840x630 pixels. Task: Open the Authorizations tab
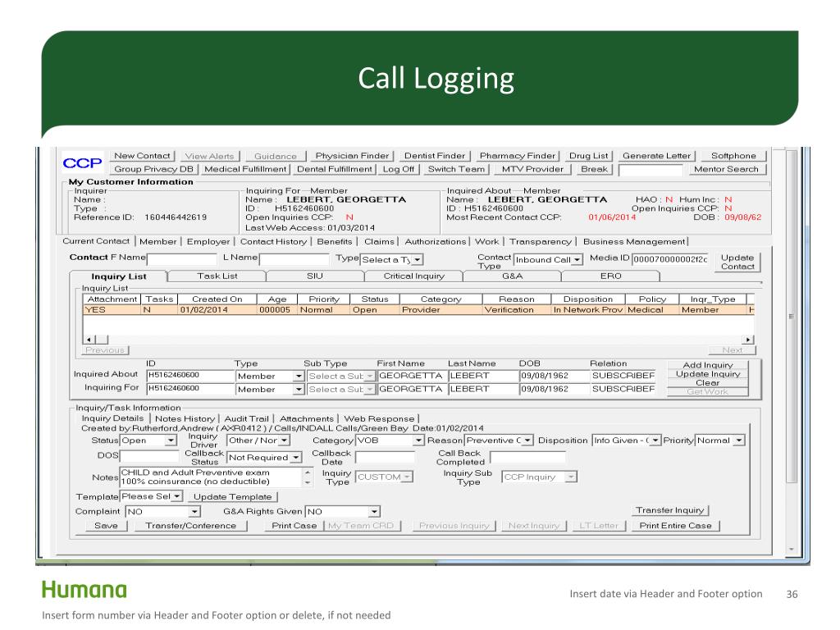[x=436, y=242]
